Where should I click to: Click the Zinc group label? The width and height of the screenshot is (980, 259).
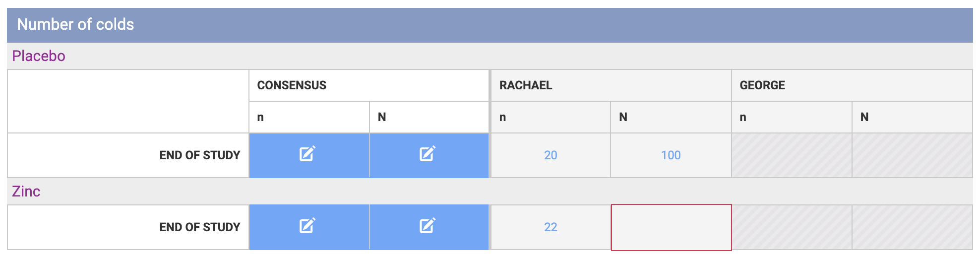26,192
